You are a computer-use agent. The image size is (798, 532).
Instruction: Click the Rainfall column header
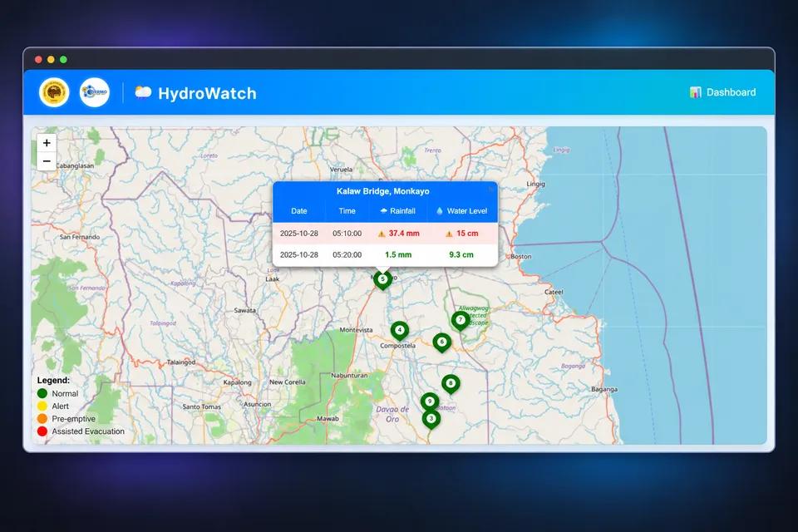397,211
